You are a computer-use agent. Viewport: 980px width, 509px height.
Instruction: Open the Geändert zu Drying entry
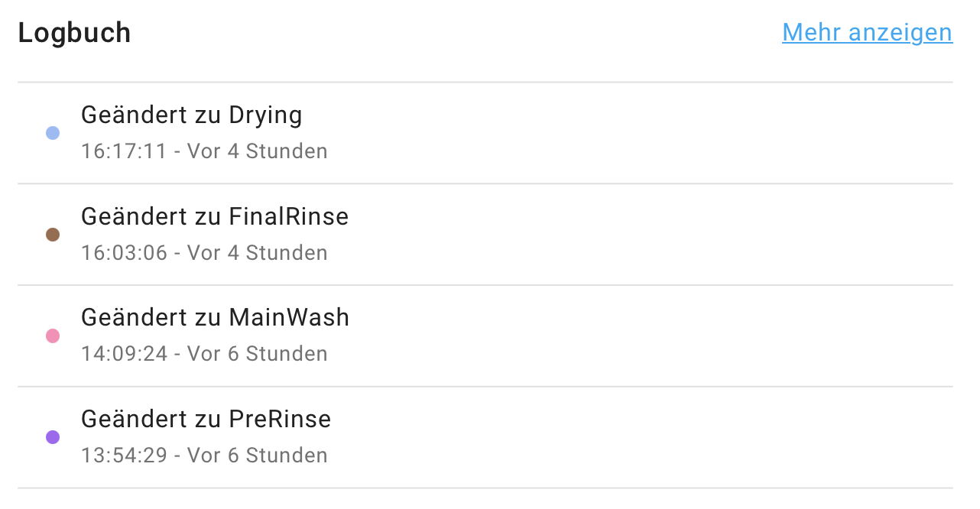(191, 115)
